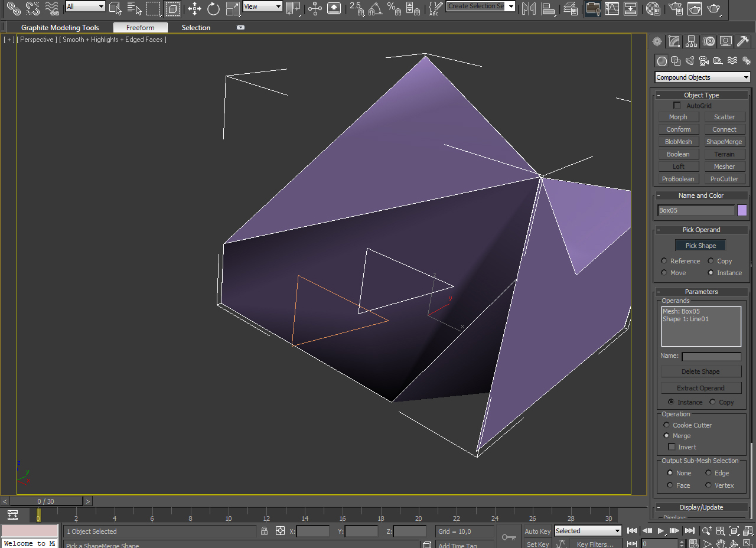Click the Delete Shape button
This screenshot has height=548, width=756.
tap(700, 371)
